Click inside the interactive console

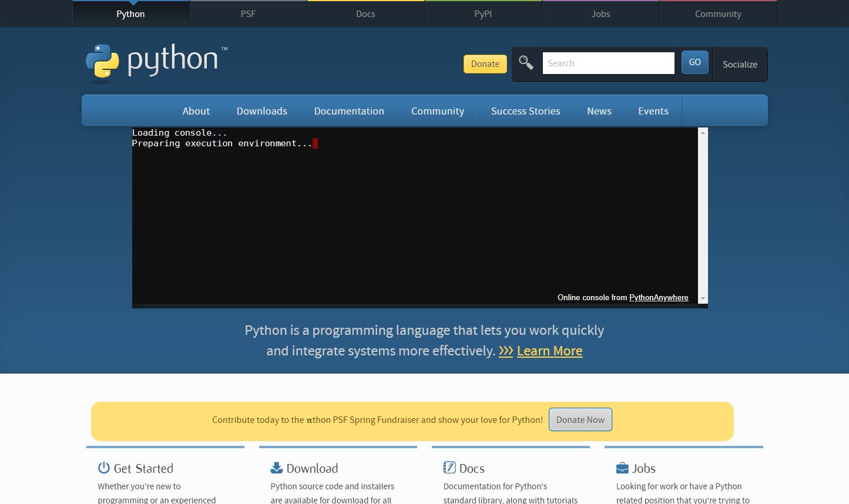[x=415, y=216]
